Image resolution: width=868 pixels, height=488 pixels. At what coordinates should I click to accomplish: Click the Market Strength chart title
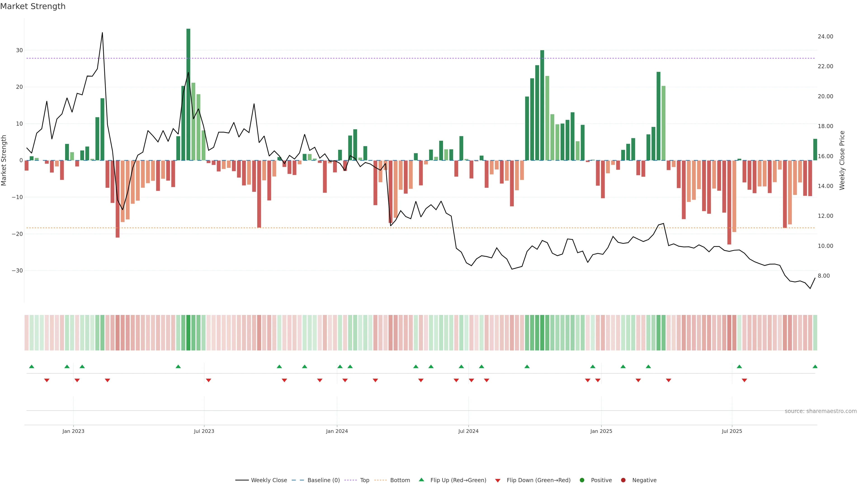33,6
